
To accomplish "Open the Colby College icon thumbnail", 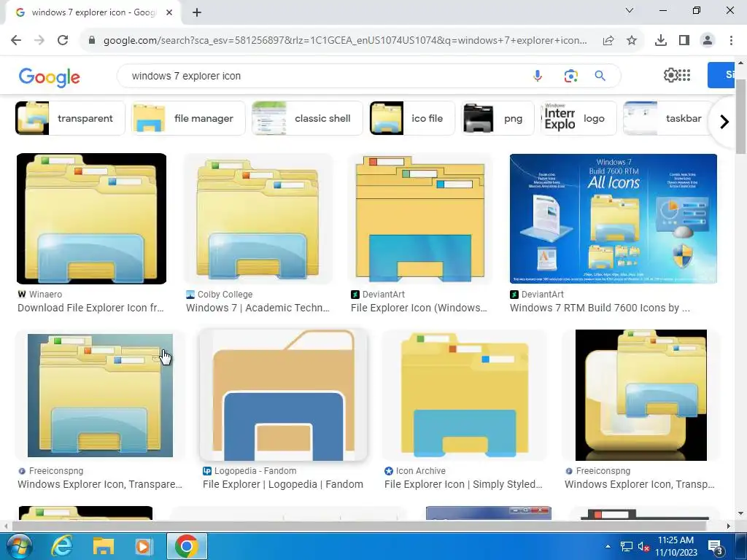I will pos(258,219).
